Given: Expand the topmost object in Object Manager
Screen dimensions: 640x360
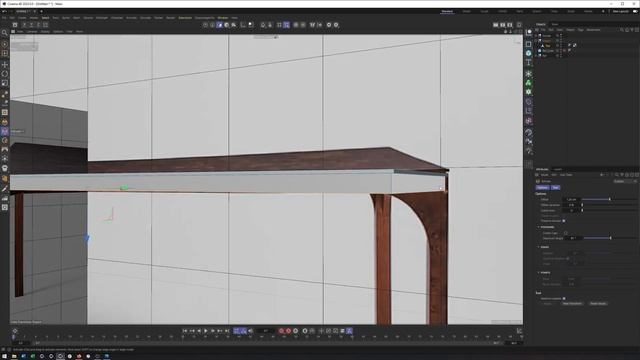Looking at the screenshot, I should [x=536, y=36].
